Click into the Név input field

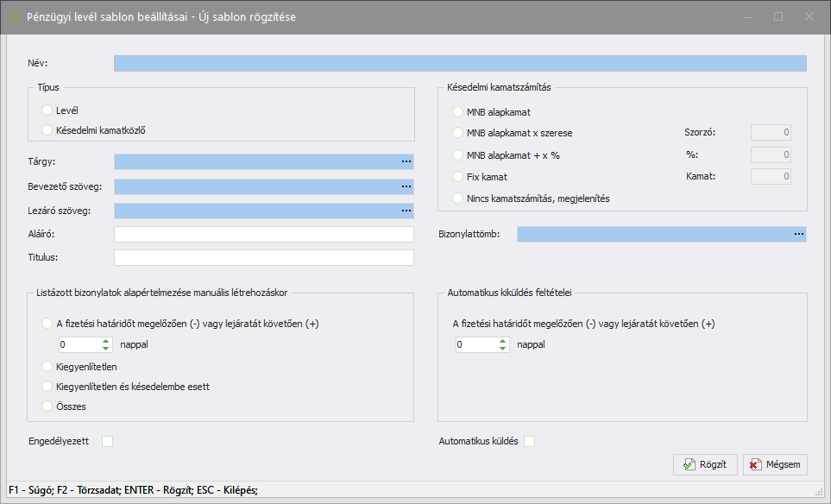tap(459, 63)
